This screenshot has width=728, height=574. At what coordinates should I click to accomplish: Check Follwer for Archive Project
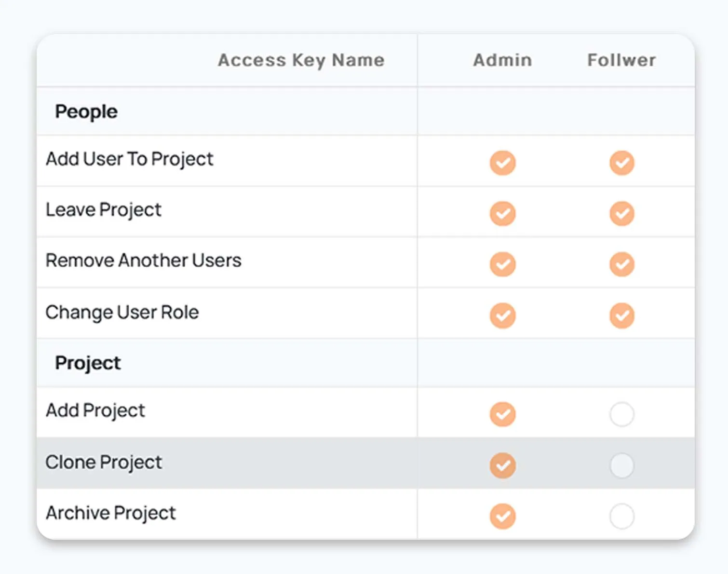622,516
